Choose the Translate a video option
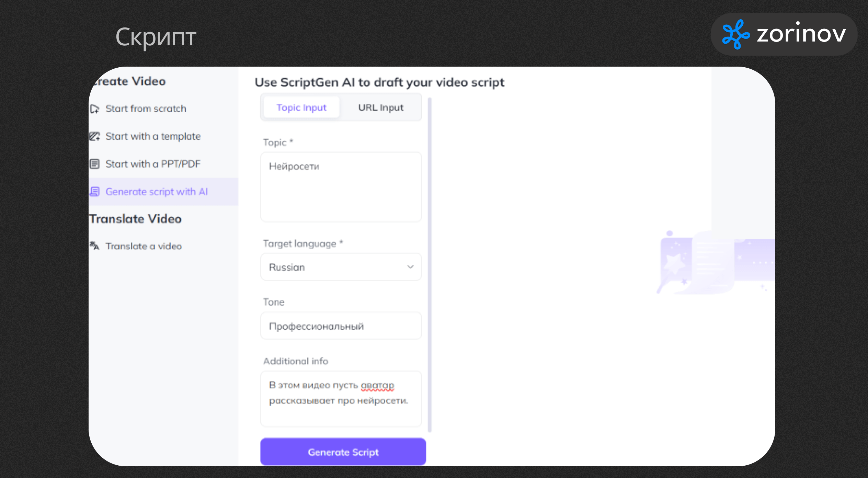Screen dimensions: 868x478 click(144, 246)
